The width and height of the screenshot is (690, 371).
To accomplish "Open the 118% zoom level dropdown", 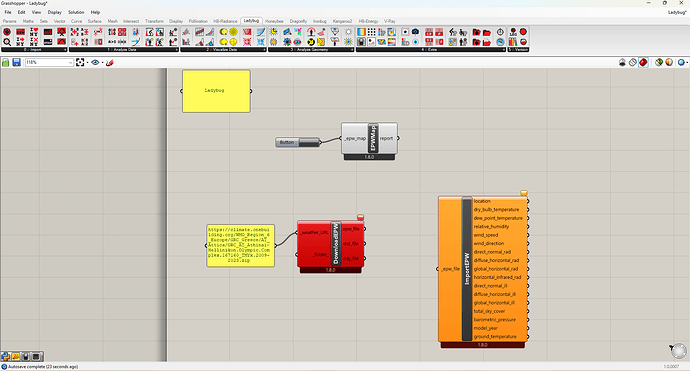I will [70, 62].
